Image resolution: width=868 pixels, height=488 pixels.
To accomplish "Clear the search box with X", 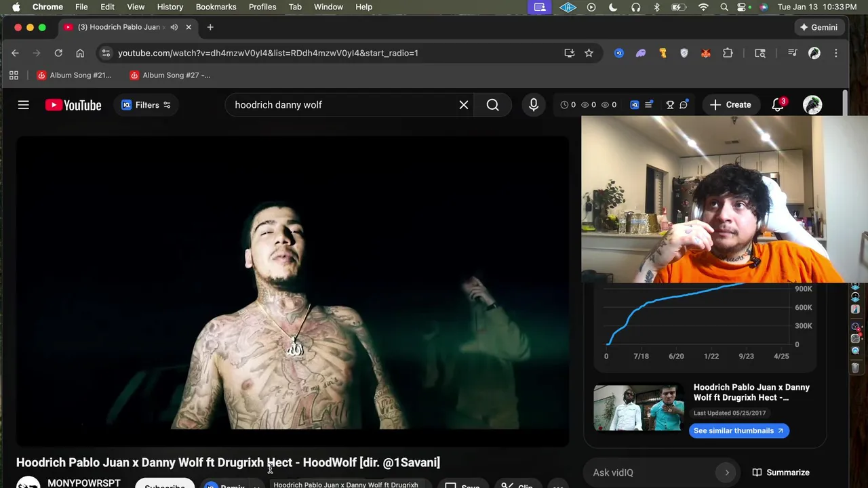I will coord(464,105).
